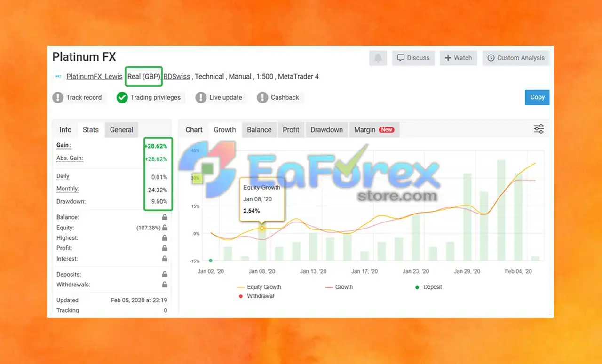Image resolution: width=602 pixels, height=364 pixels.
Task: Toggle the Growth legend series
Action: [339, 287]
